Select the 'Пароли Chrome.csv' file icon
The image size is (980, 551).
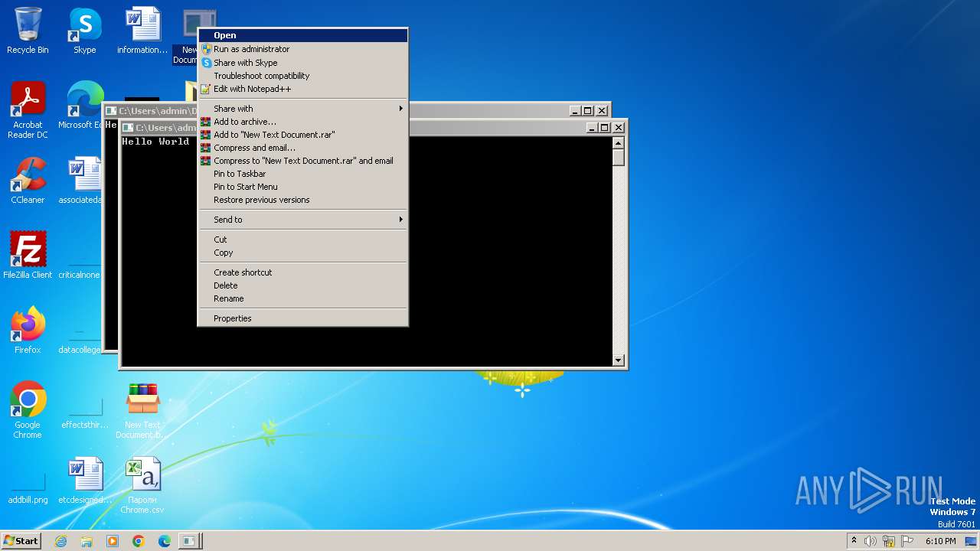[142, 485]
